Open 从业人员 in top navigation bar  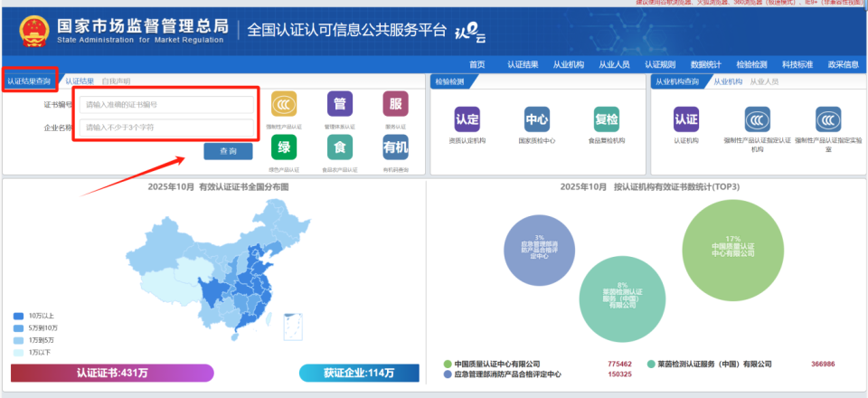pos(614,65)
